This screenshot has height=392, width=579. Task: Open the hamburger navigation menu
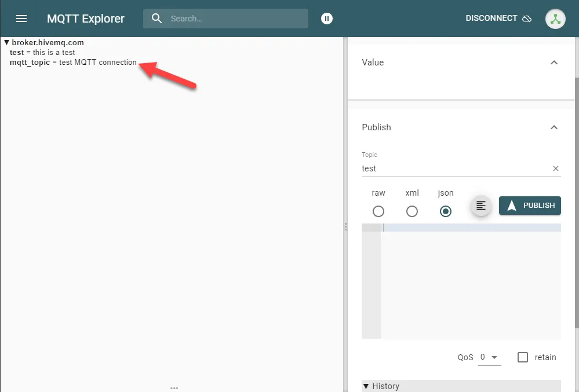tap(21, 18)
